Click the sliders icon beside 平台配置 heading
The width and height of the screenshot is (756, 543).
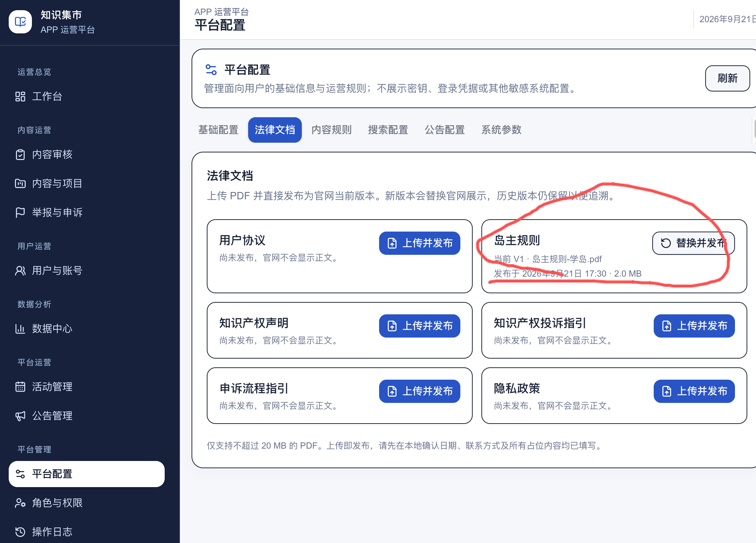(211, 70)
